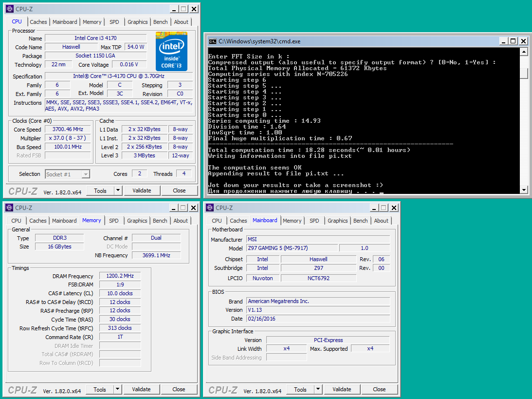
Task: Open Graphics tab in Mainboard window
Action: point(338,220)
